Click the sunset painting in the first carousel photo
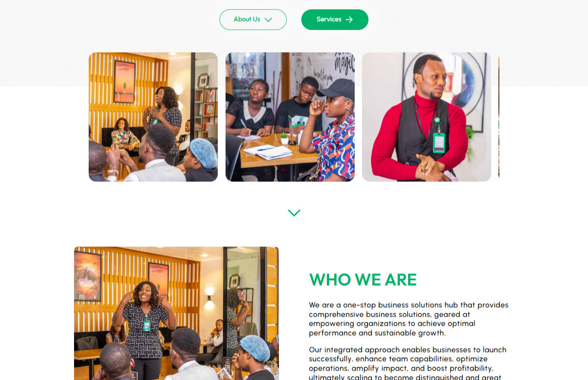 124,81
